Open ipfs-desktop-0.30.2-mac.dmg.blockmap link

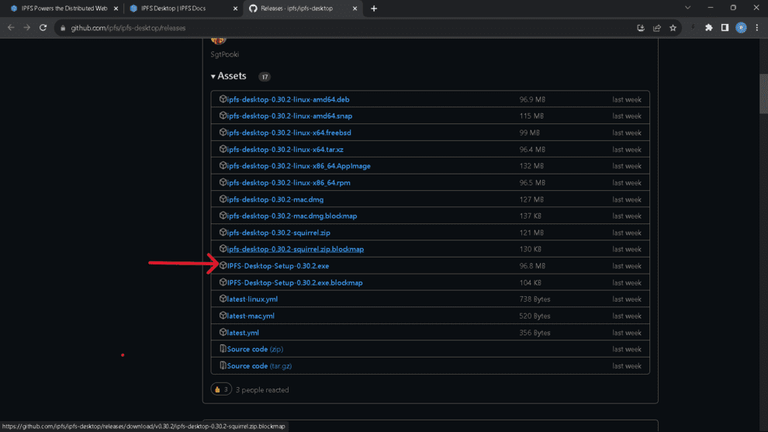pos(292,216)
